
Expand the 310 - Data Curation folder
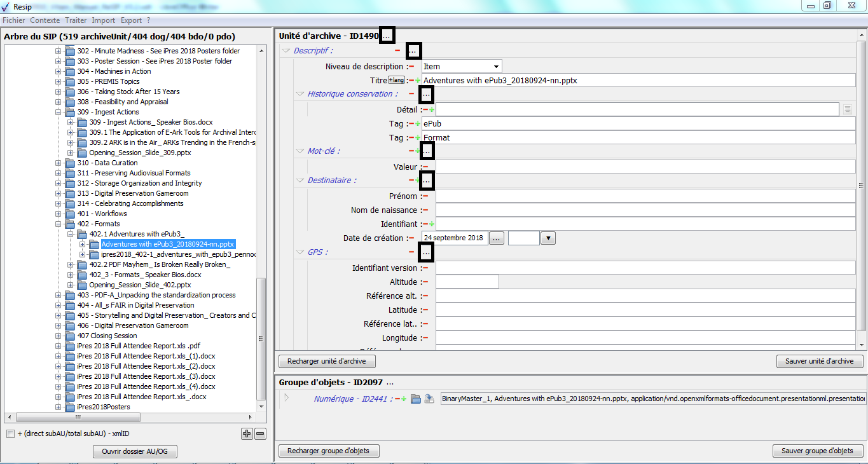[59, 163]
